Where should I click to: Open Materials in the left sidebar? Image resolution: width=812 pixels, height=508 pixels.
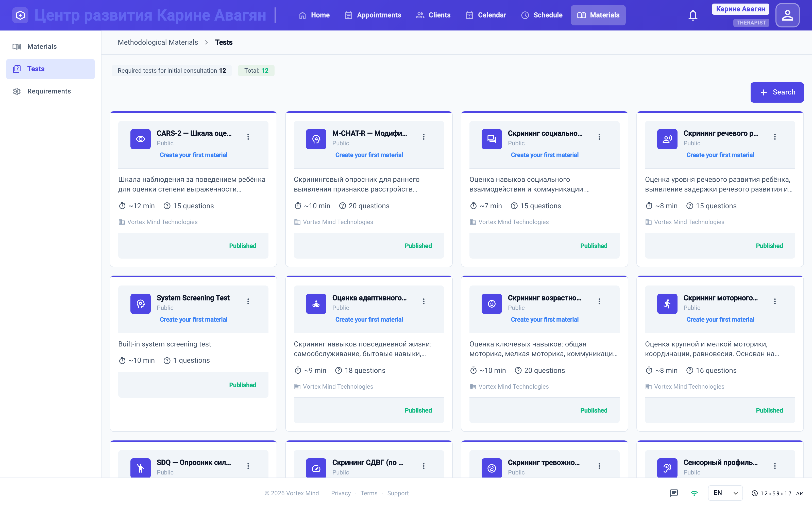50,47
